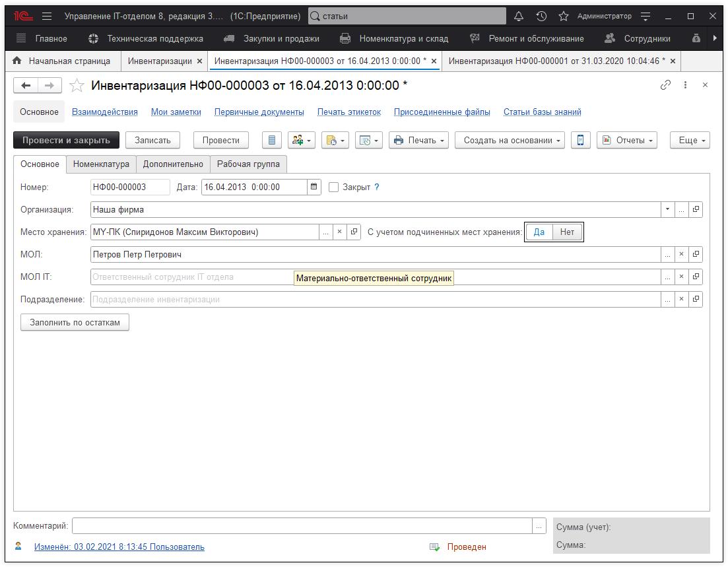Select Нет for subordinate storage places
The height and width of the screenshot is (567, 728).
click(567, 232)
